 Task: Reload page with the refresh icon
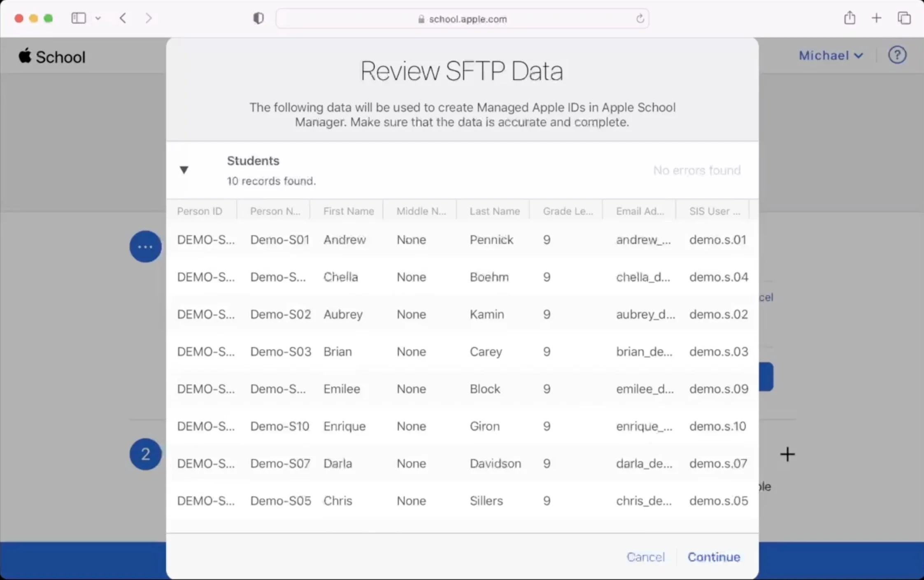(640, 19)
